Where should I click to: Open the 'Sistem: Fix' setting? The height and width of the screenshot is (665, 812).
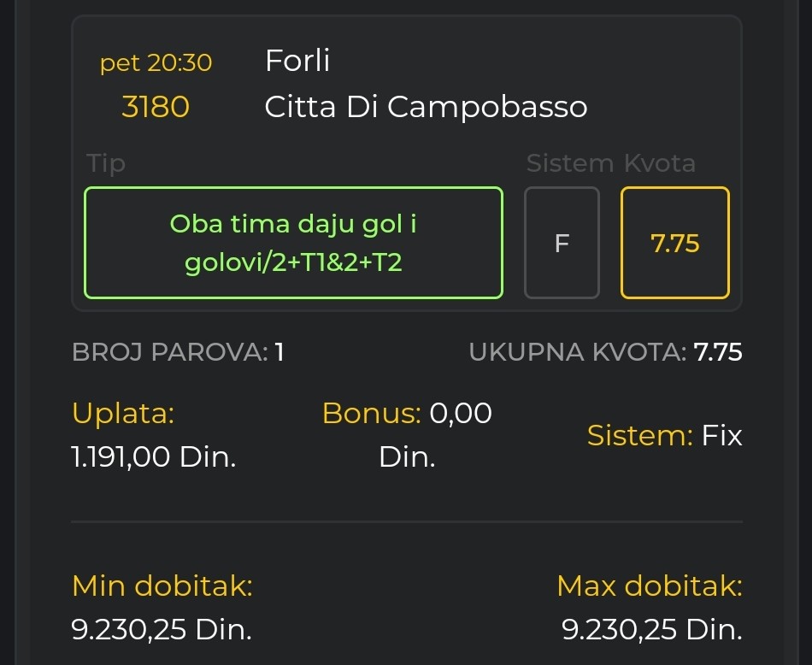pyautogui.click(x=664, y=436)
